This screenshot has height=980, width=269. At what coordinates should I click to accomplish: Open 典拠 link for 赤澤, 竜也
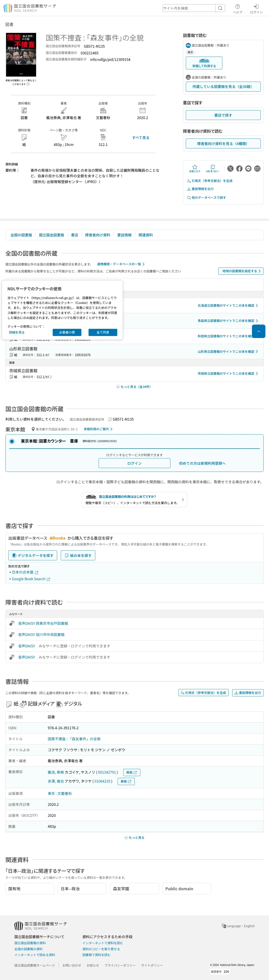126,781
